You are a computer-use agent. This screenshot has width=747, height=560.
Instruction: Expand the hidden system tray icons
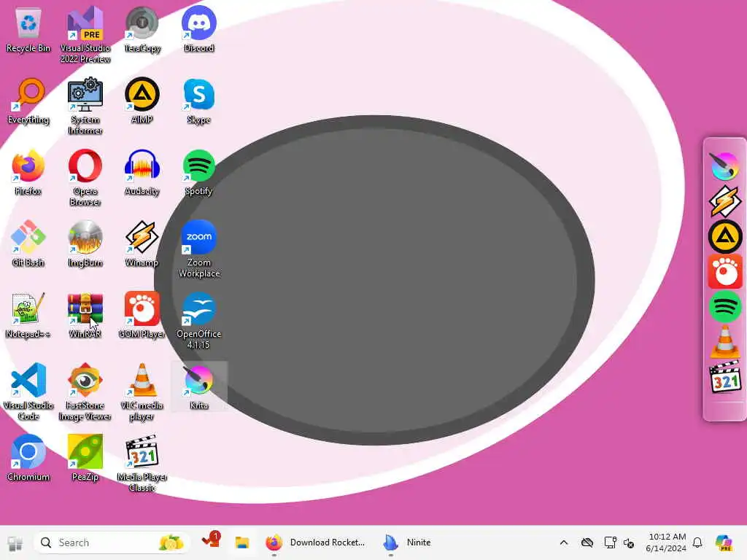[564, 542]
